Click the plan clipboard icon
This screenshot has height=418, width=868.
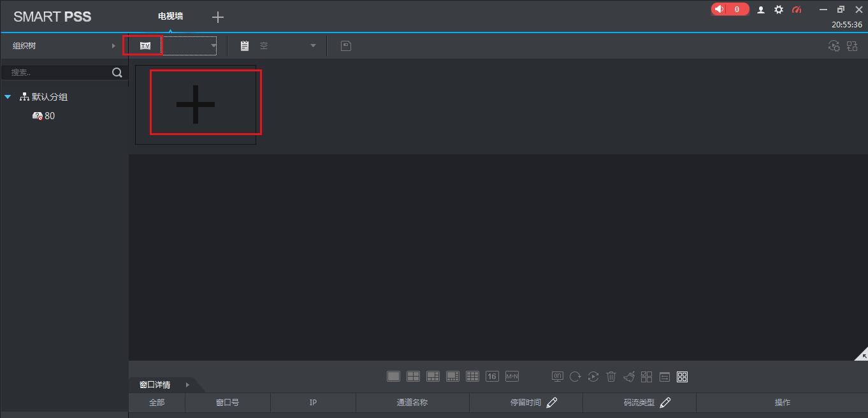(245, 46)
